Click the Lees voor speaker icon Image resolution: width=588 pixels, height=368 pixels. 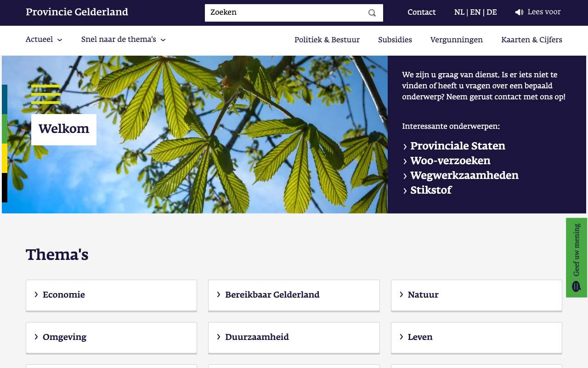(519, 12)
